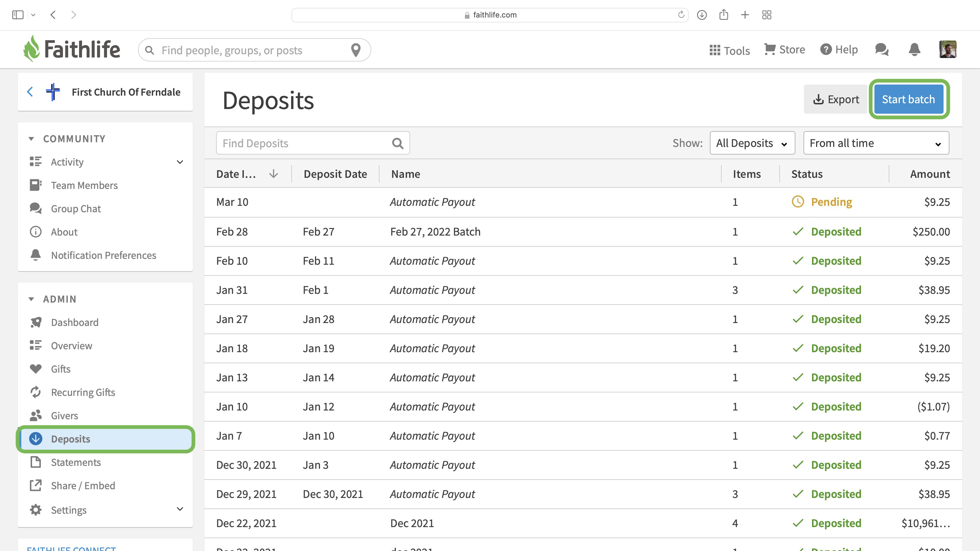Image resolution: width=980 pixels, height=551 pixels.
Task: Open Settings in the admin menu
Action: click(x=69, y=510)
